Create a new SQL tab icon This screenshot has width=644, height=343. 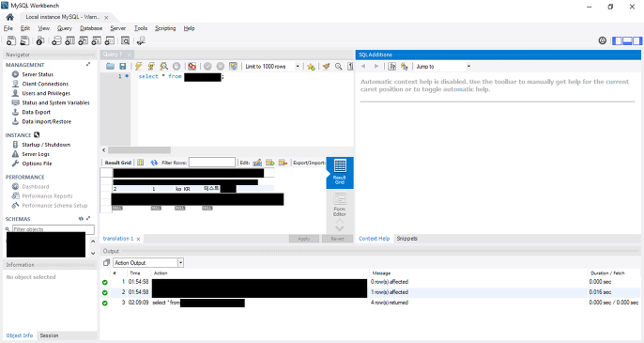[11, 40]
